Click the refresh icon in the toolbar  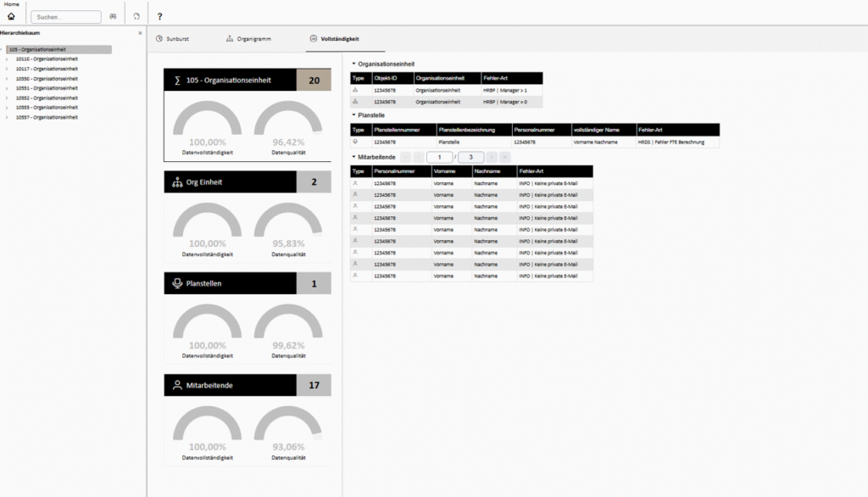pyautogui.click(x=136, y=16)
